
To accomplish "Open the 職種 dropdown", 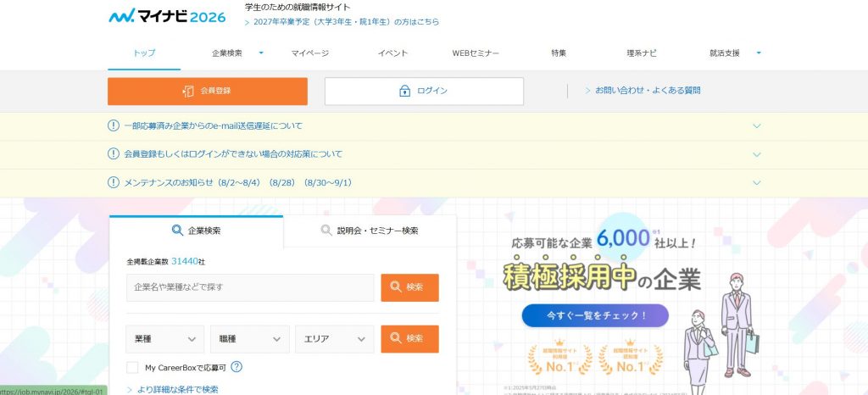I will coord(249,339).
